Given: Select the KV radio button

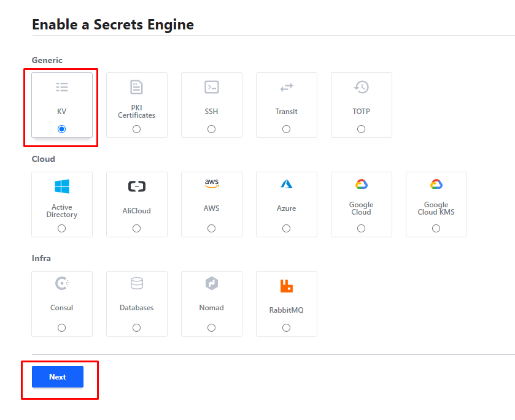Looking at the screenshot, I should coord(61,129).
